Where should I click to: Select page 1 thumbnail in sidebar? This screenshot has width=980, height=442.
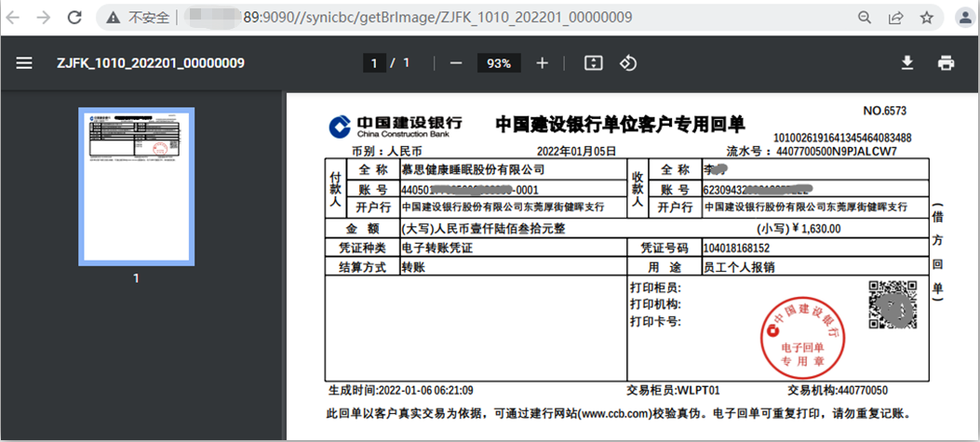(x=136, y=186)
